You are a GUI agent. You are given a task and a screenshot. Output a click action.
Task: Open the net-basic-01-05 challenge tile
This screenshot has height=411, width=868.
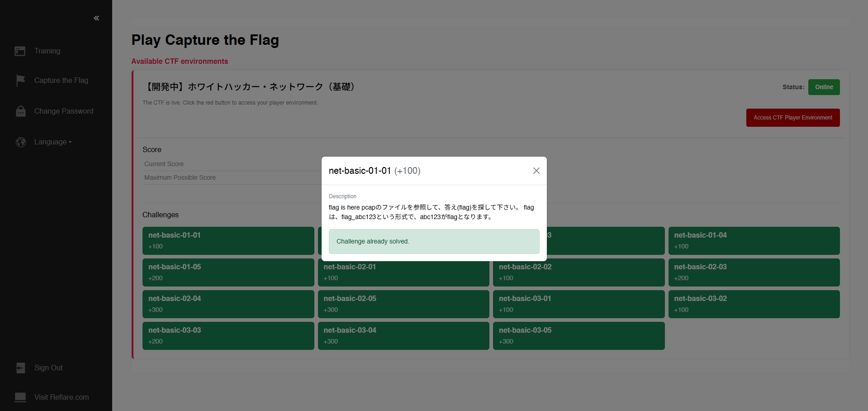[x=228, y=272]
